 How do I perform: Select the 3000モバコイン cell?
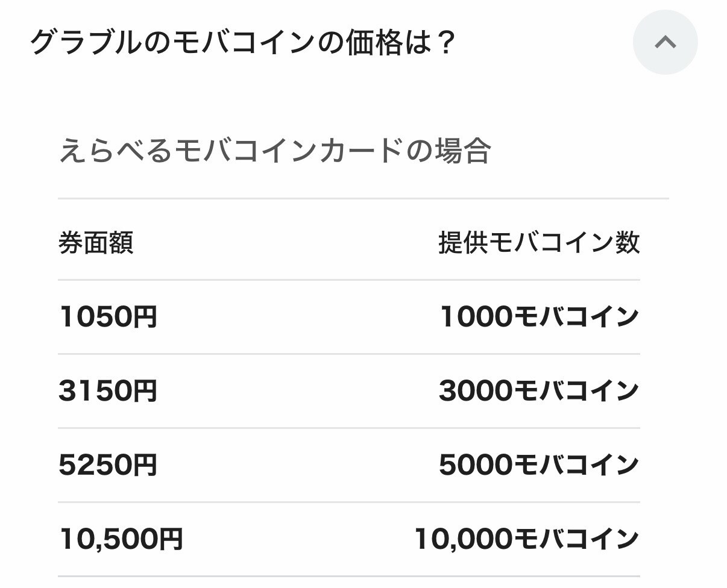[x=539, y=391]
